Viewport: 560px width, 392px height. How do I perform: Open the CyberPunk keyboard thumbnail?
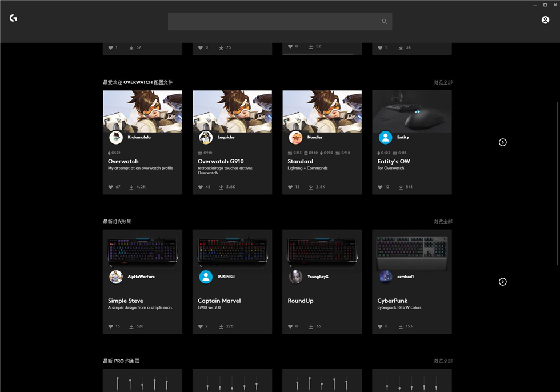[x=412, y=251]
